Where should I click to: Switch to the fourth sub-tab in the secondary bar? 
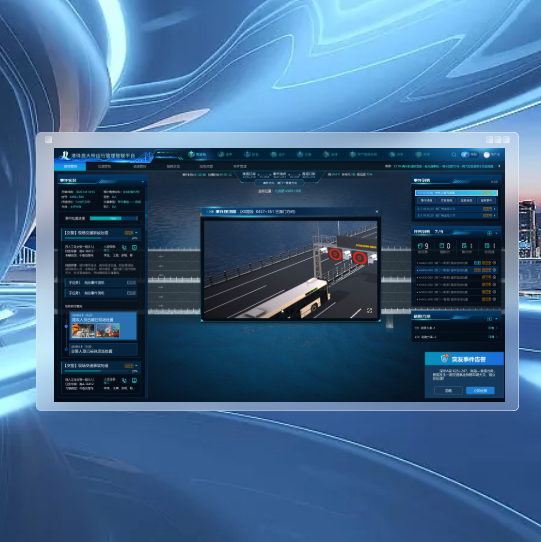coord(173,166)
